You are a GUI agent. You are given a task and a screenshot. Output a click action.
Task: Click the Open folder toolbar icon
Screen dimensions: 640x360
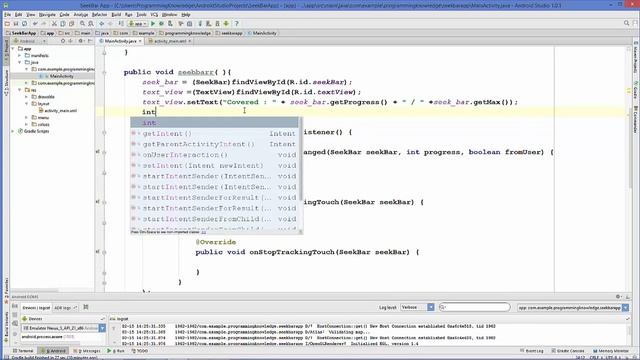point(7,24)
